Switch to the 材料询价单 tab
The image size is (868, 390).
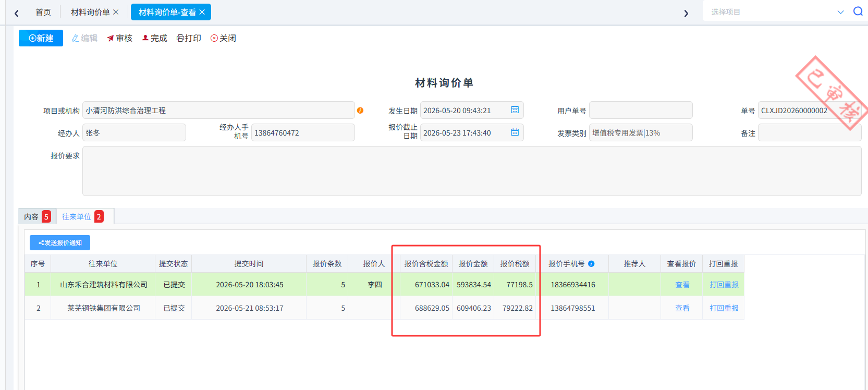(90, 12)
